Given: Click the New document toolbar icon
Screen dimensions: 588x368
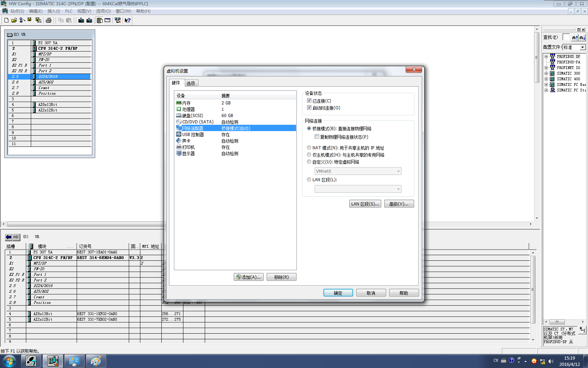Looking at the screenshot, I should pos(6,20).
